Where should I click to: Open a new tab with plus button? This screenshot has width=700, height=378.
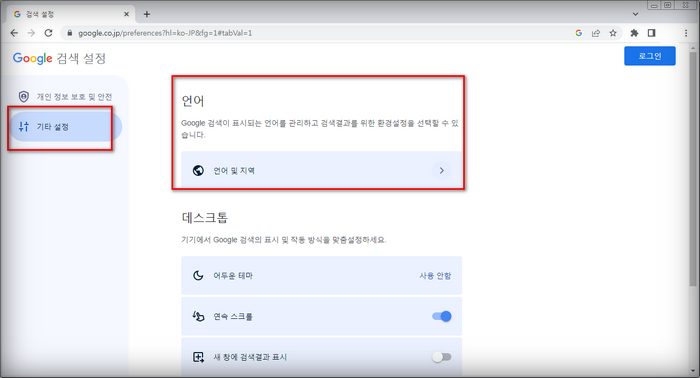point(146,14)
